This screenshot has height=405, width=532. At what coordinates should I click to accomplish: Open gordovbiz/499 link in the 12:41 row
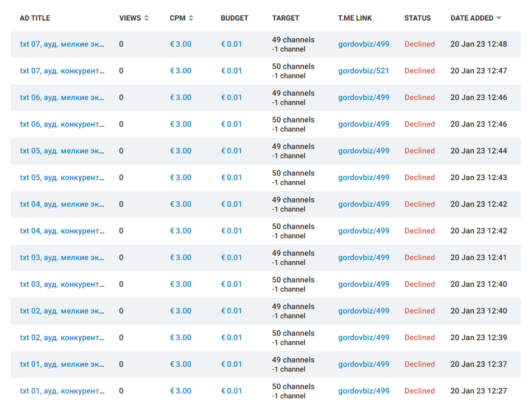point(364,257)
